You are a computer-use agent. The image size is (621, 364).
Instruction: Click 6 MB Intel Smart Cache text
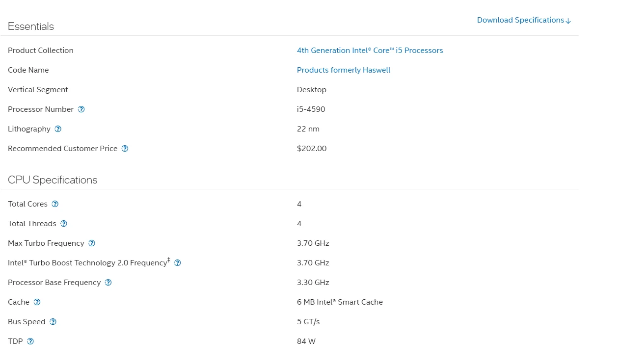pos(340,302)
